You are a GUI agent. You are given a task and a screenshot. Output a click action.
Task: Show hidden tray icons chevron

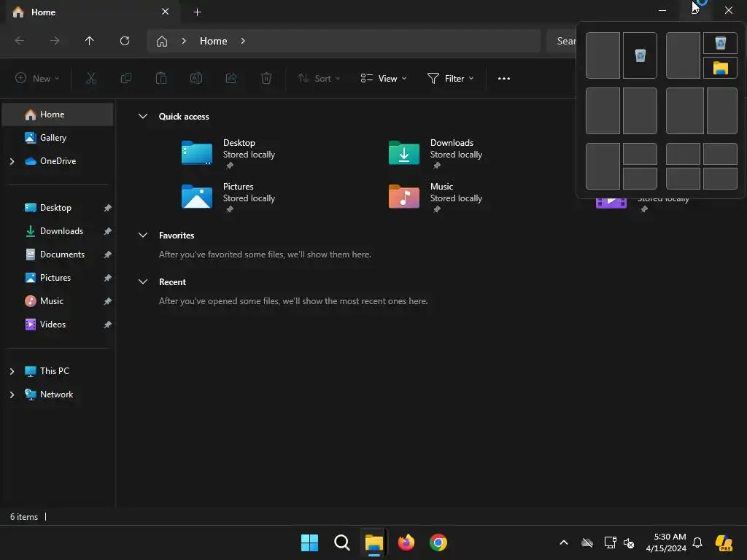(x=564, y=542)
